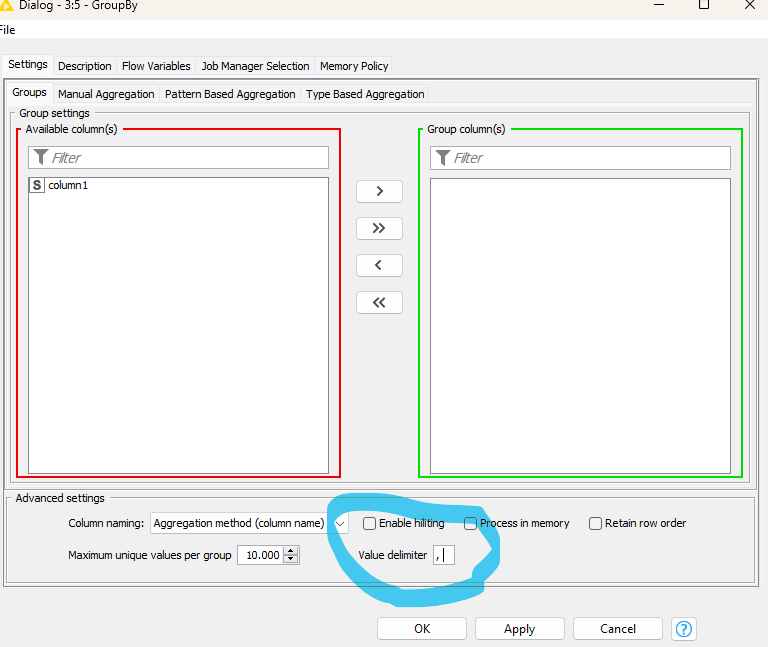Open the Flow Variables tab
The image size is (768, 647).
coord(156,66)
